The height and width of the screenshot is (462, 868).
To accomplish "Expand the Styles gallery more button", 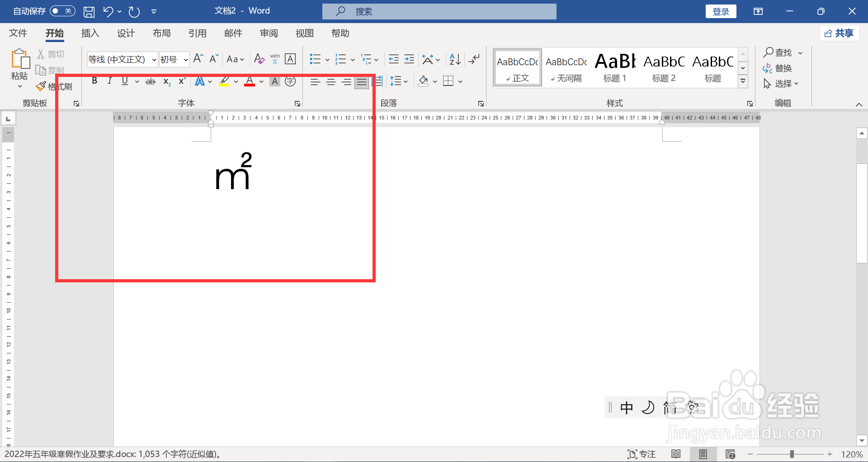I will tap(743, 81).
